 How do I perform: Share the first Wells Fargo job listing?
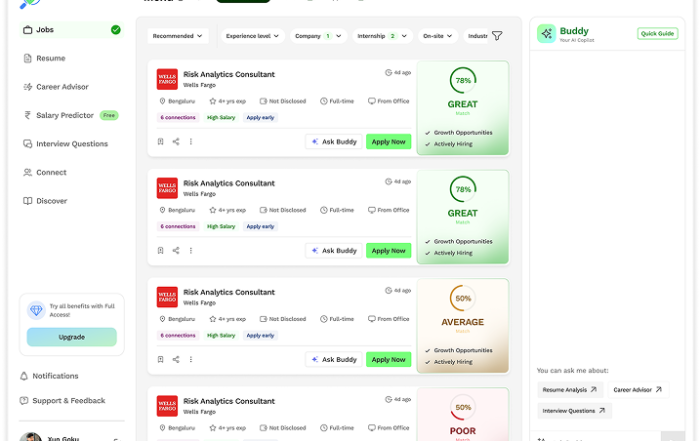point(176,142)
